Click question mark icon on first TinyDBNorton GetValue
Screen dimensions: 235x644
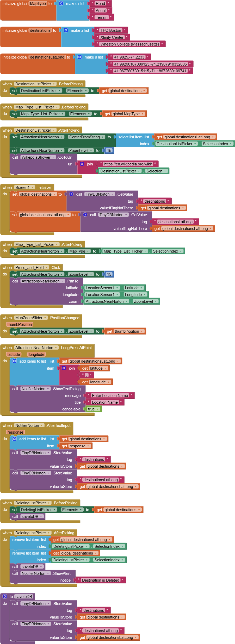coord(71,194)
